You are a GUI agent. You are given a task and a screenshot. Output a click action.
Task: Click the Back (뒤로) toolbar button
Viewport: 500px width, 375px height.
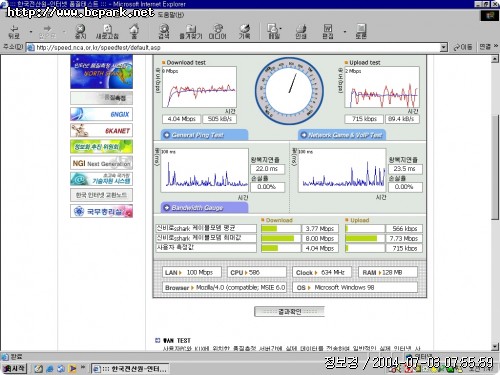[14, 32]
